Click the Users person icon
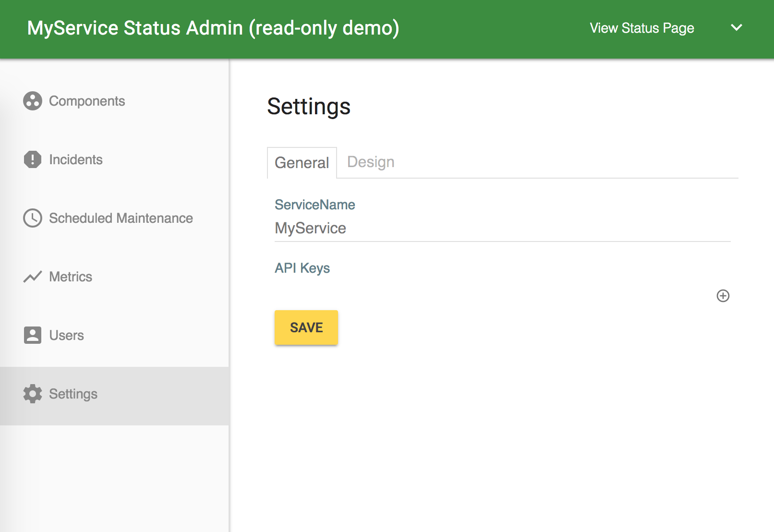The height and width of the screenshot is (532, 774). pyautogui.click(x=33, y=335)
